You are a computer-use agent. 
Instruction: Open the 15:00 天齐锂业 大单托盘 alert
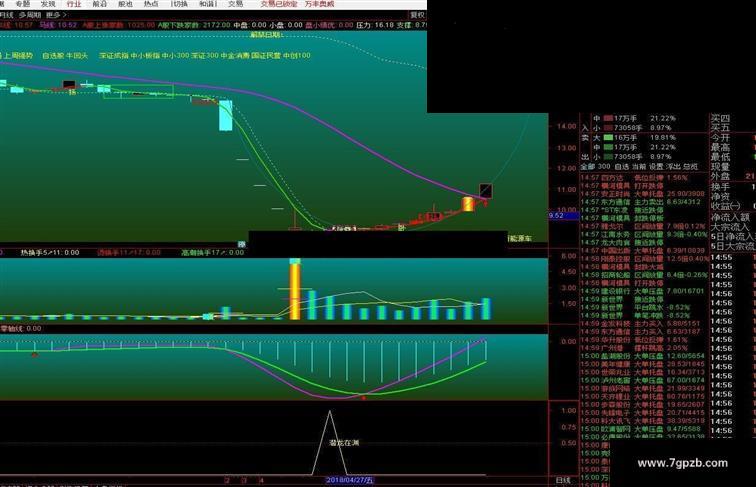coord(642,396)
